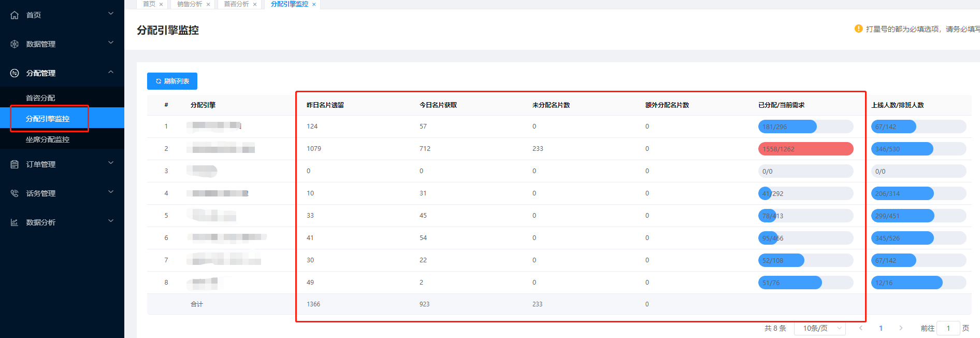Click the 分配管理 sidebar icon
Screen dimensions: 980x338
(x=15, y=73)
